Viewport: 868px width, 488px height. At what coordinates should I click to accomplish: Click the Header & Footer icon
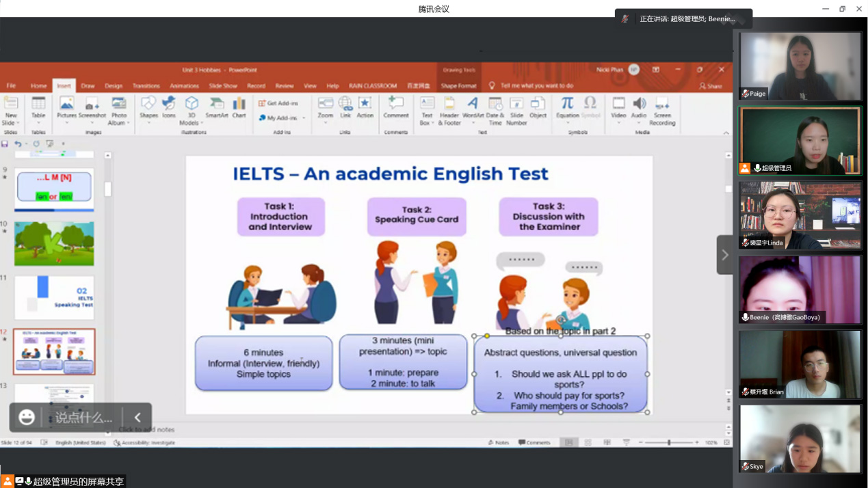coord(449,111)
